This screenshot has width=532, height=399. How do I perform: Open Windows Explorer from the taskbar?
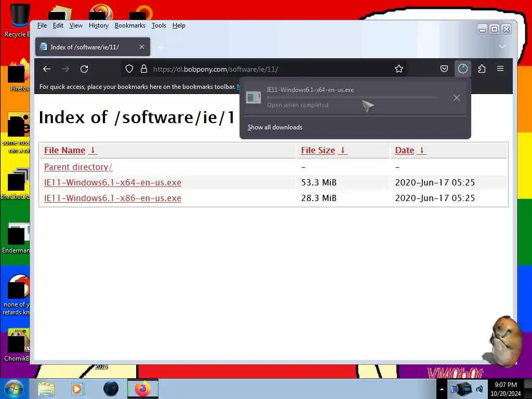[46, 389]
